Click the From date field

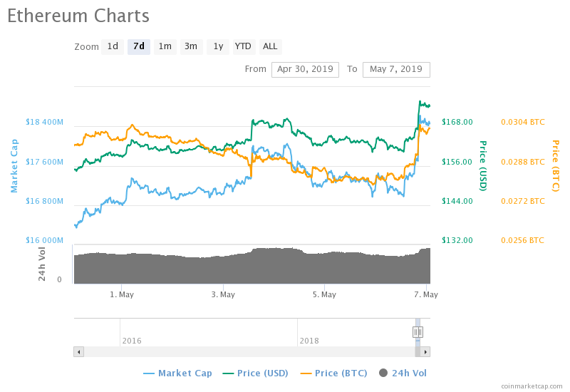coord(305,69)
